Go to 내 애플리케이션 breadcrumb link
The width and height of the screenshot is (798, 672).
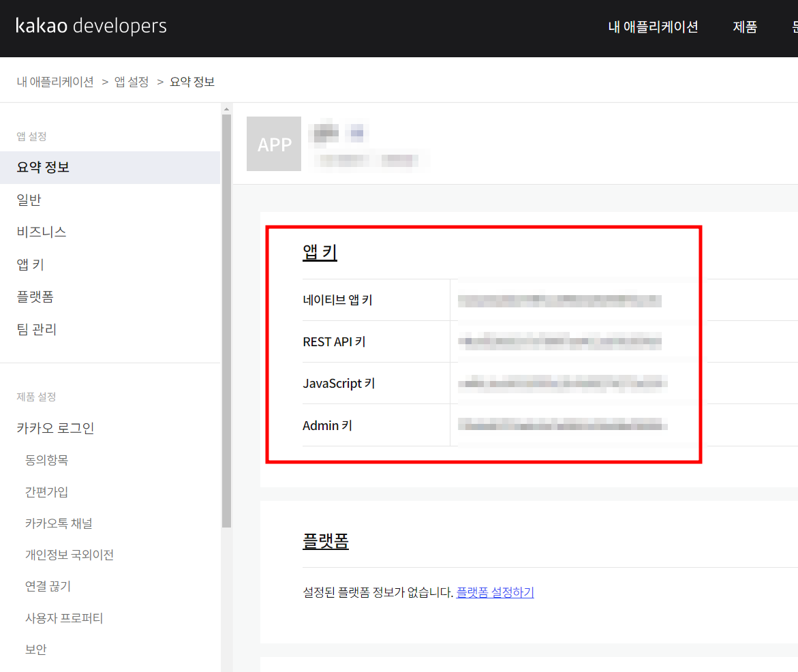55,82
